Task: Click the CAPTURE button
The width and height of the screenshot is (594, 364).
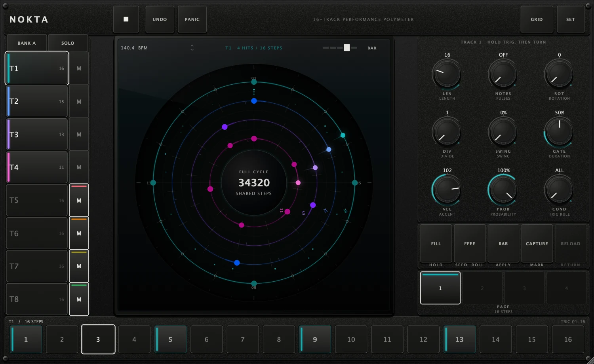Action: (x=537, y=244)
